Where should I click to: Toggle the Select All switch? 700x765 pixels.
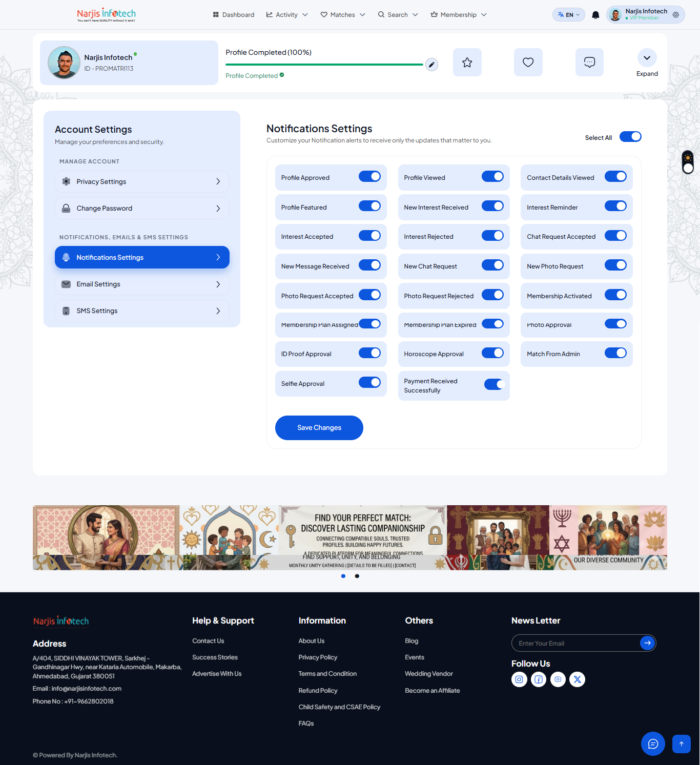tap(630, 137)
